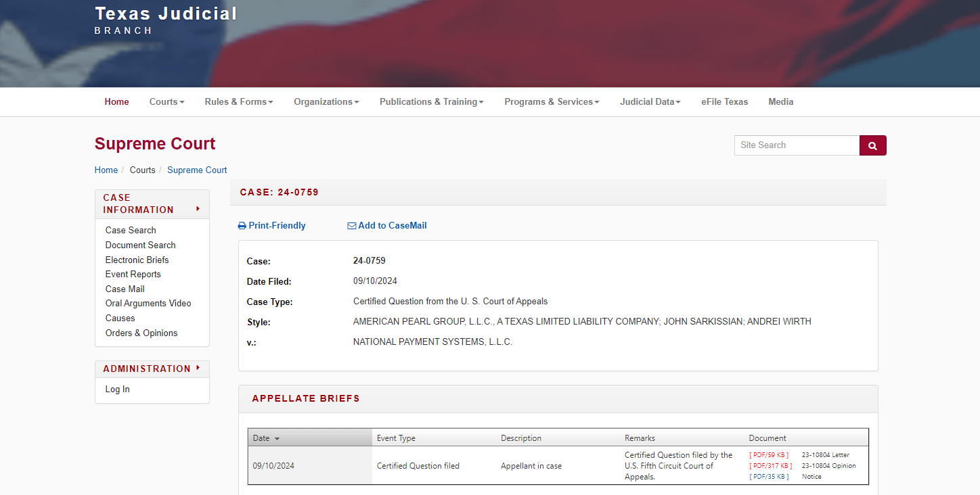
Task: Open the Oral Arguments Video link
Action: click(x=148, y=304)
